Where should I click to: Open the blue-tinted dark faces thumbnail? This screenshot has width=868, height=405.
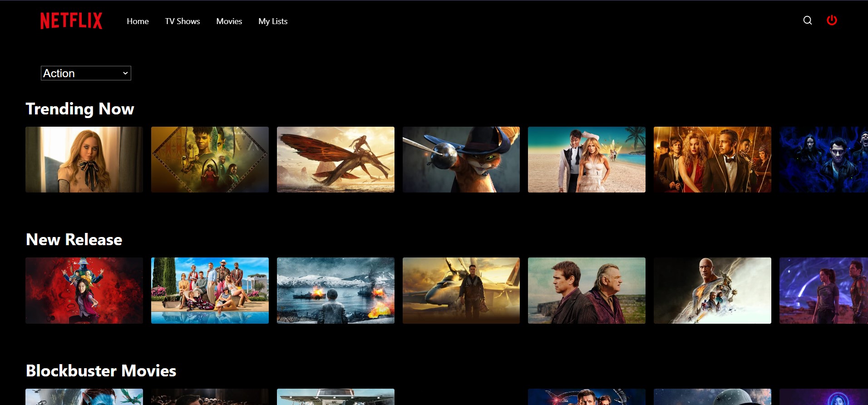click(x=824, y=159)
